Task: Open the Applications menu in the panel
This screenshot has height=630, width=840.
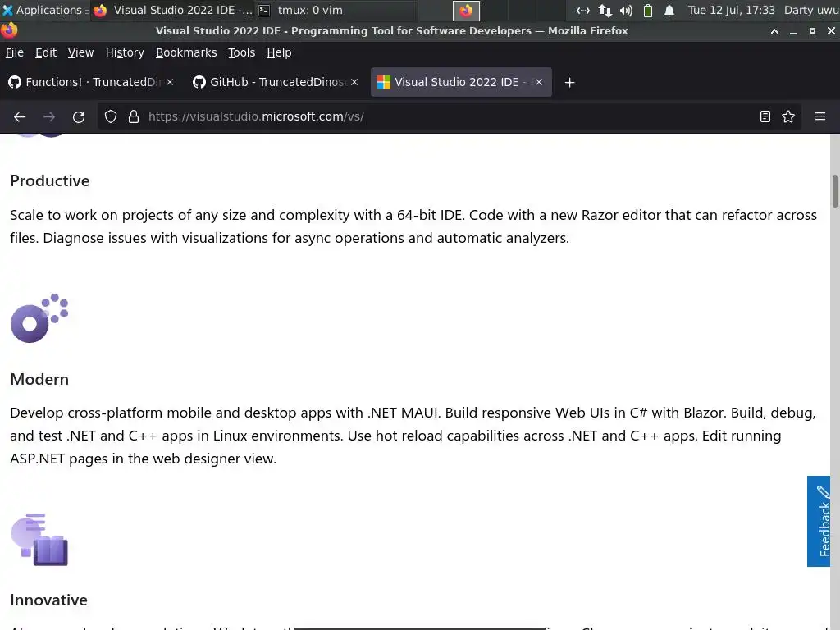Action: click(x=44, y=10)
